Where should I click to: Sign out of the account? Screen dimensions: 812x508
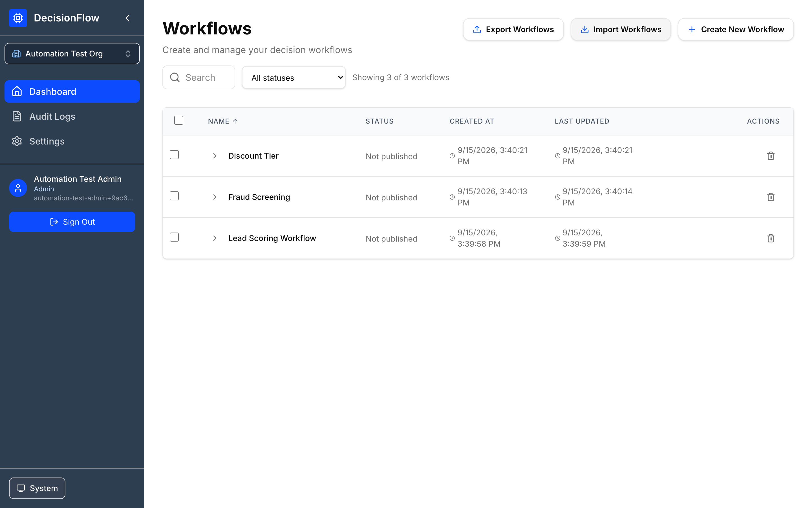click(x=72, y=222)
